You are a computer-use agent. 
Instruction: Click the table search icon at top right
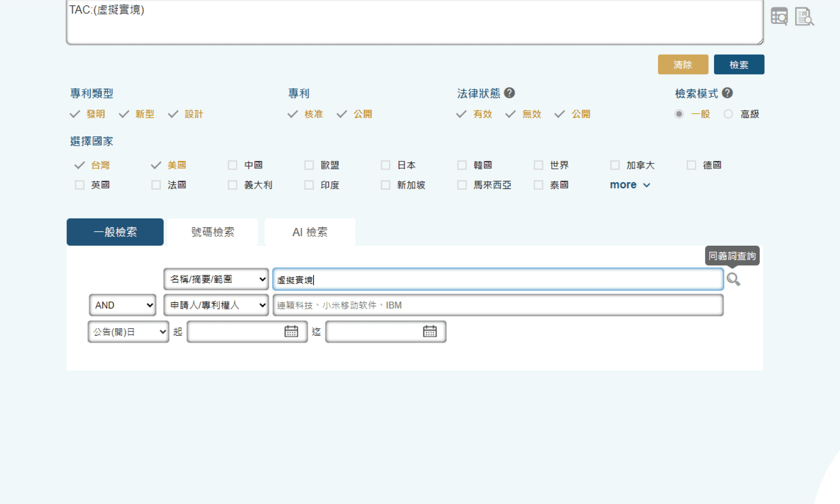[779, 16]
